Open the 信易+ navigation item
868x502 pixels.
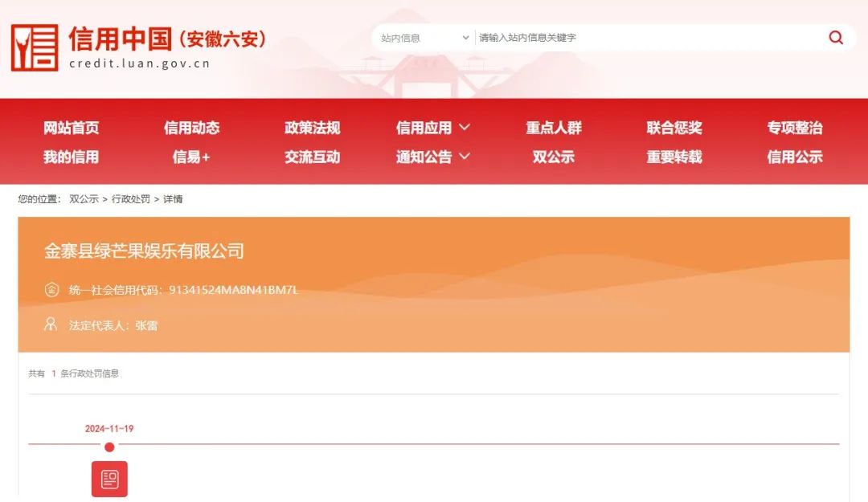(191, 157)
